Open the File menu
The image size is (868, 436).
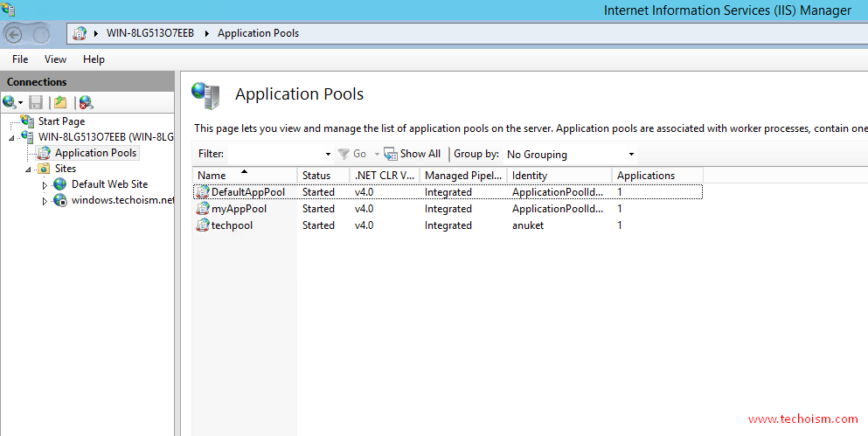point(20,59)
